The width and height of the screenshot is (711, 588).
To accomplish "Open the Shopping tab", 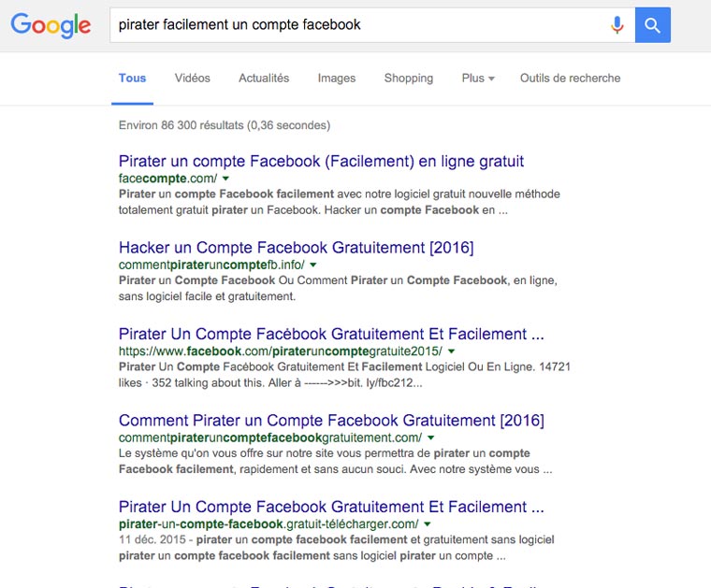I will coord(409,78).
